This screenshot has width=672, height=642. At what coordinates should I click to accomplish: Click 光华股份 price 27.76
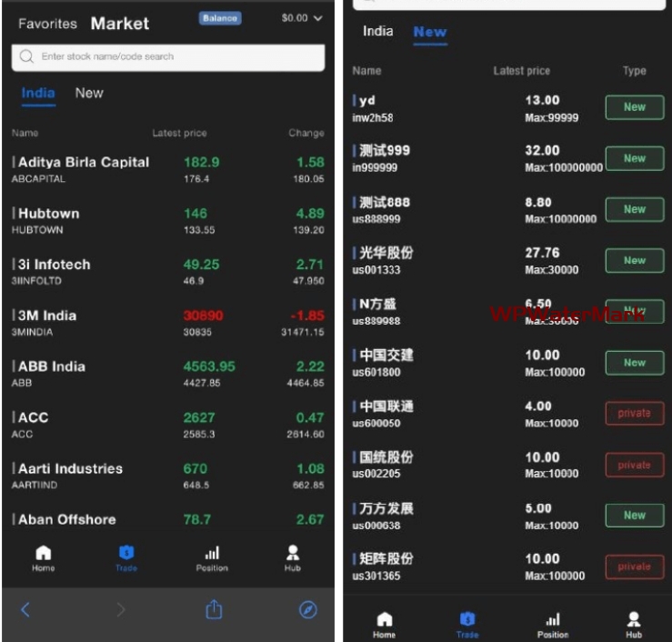pos(543,253)
